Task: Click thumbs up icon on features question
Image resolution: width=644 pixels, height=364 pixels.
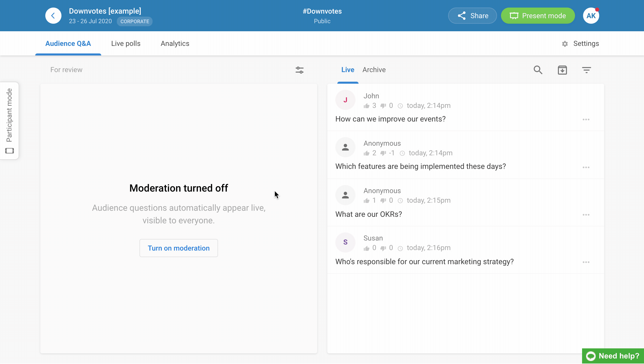Action: 366,153
